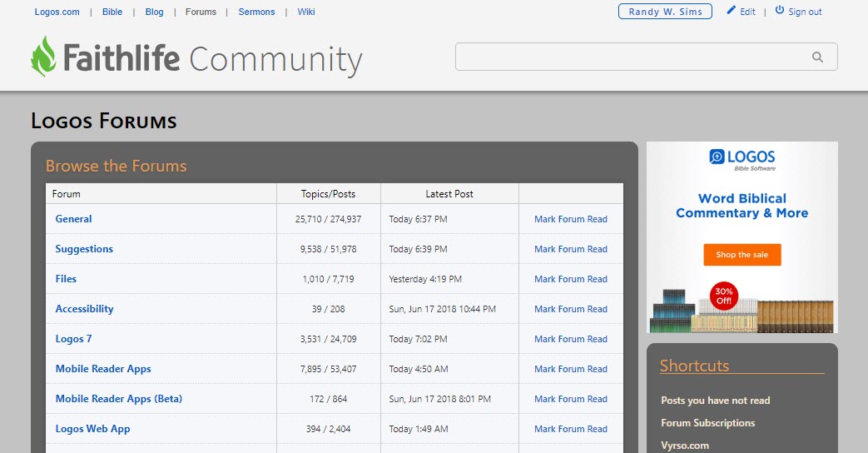This screenshot has height=453, width=868.
Task: Click the Shortcuts heading link
Action: click(x=694, y=366)
